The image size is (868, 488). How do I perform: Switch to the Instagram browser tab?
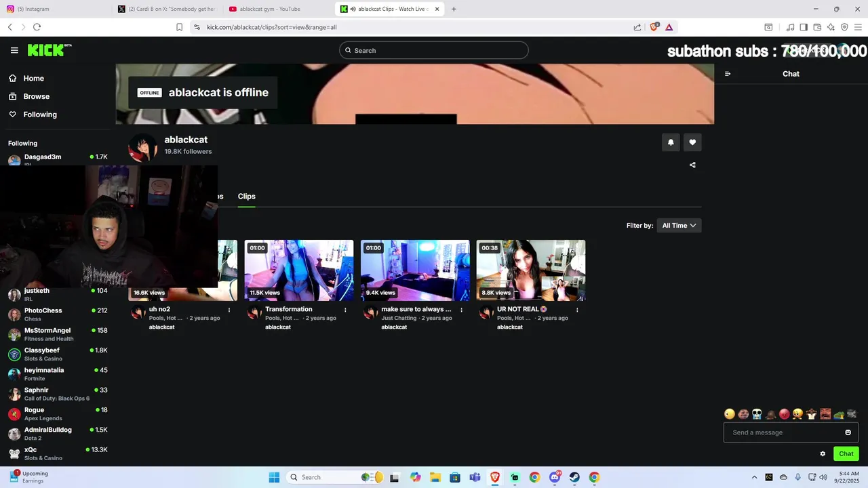pyautogui.click(x=54, y=9)
